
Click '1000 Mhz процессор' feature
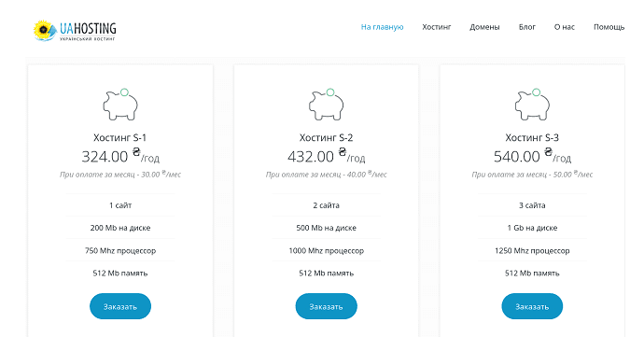pyautogui.click(x=326, y=250)
